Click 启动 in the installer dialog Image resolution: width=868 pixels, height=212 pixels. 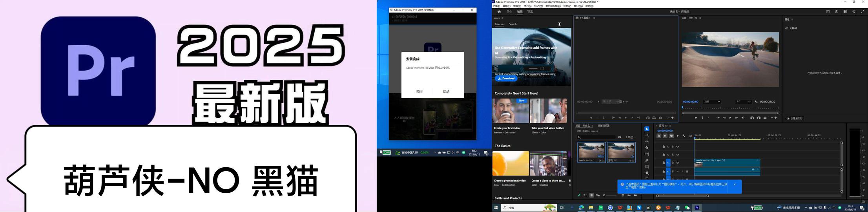click(x=446, y=91)
